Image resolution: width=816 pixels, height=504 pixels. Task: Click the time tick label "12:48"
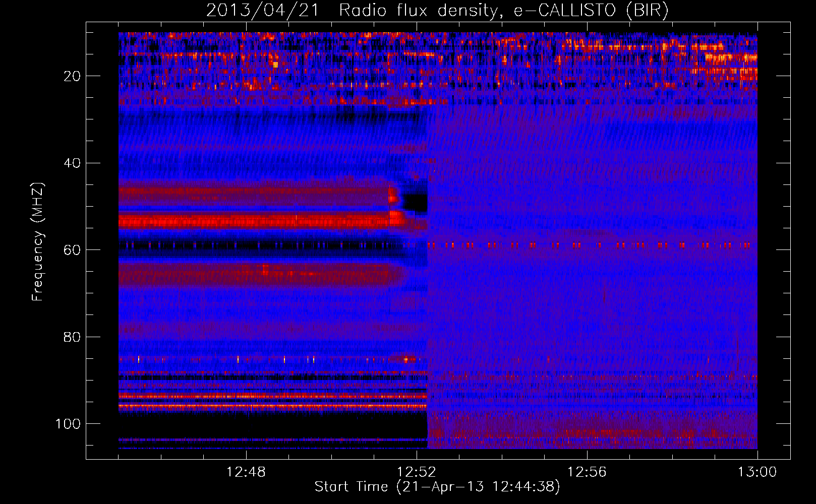[246, 472]
